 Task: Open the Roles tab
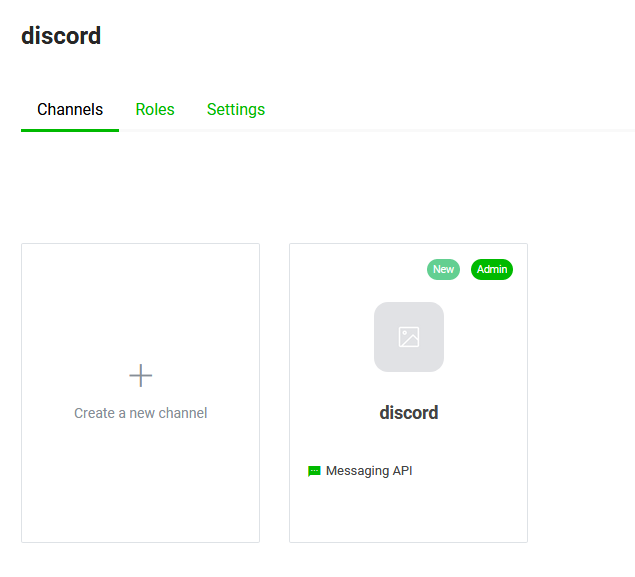155,110
